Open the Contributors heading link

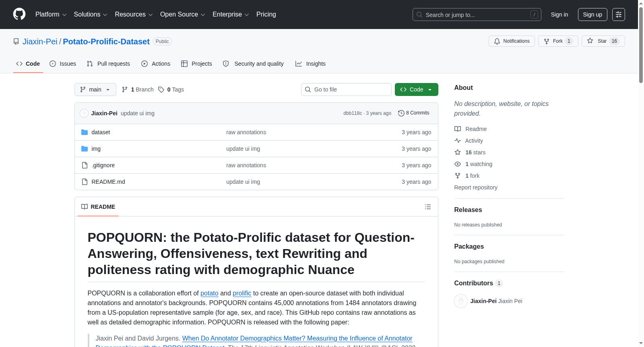coord(479,283)
